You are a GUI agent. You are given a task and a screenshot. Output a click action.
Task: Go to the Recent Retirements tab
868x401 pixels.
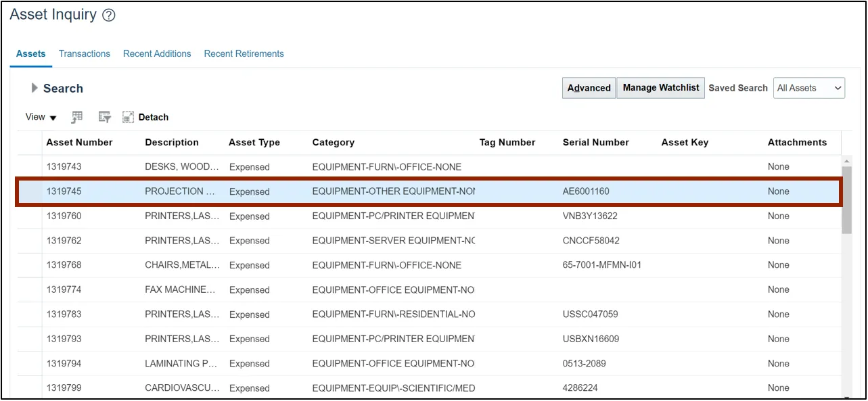click(244, 53)
